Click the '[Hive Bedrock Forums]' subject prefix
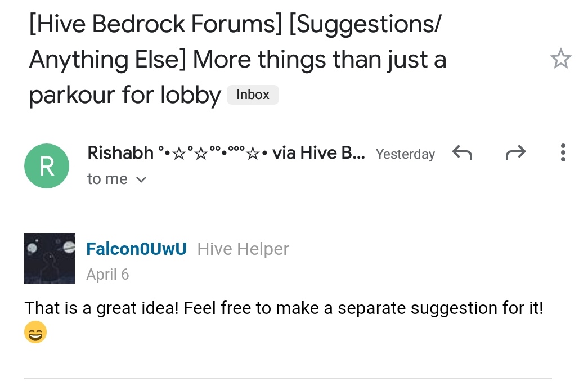588x386 pixels. [x=155, y=24]
